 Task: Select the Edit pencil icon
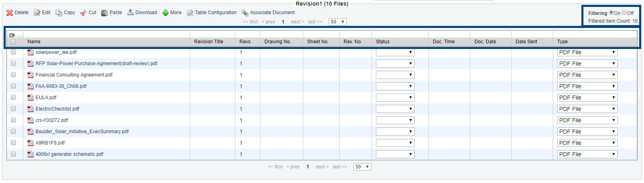pos(37,13)
